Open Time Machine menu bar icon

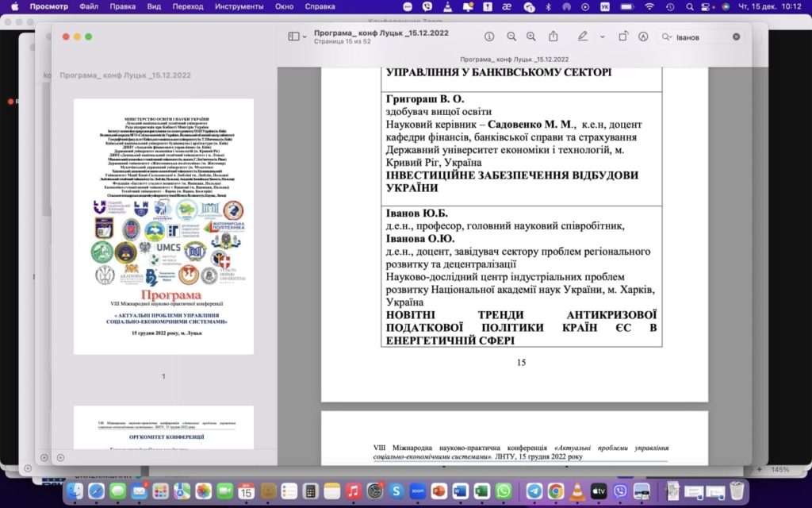pos(670,6)
